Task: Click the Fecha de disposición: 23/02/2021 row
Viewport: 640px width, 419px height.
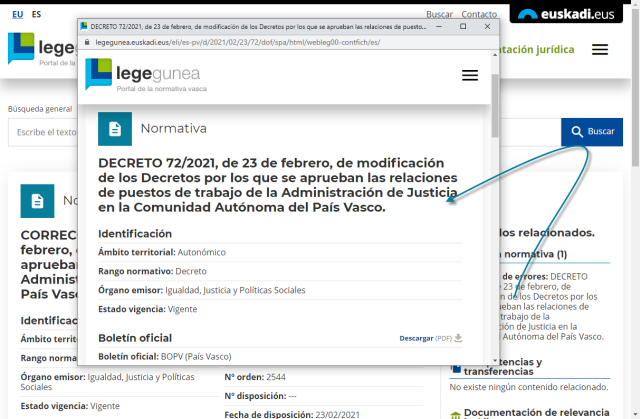Action: 323,415
